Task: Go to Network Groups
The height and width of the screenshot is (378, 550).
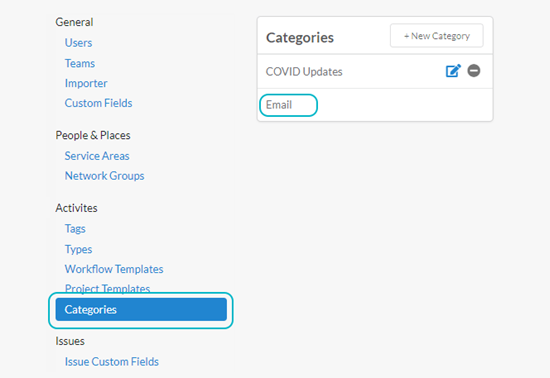Action: (104, 176)
